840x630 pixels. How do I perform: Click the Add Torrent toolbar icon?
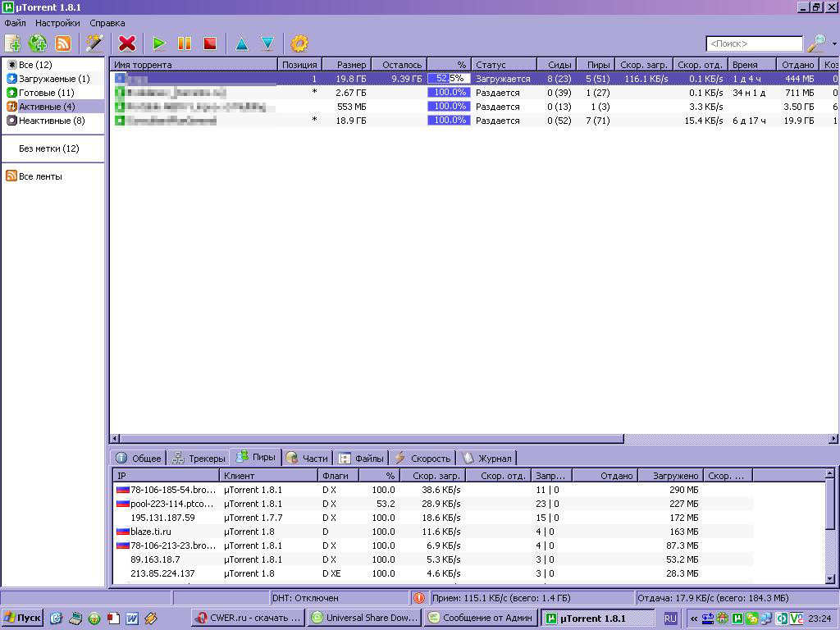point(13,43)
